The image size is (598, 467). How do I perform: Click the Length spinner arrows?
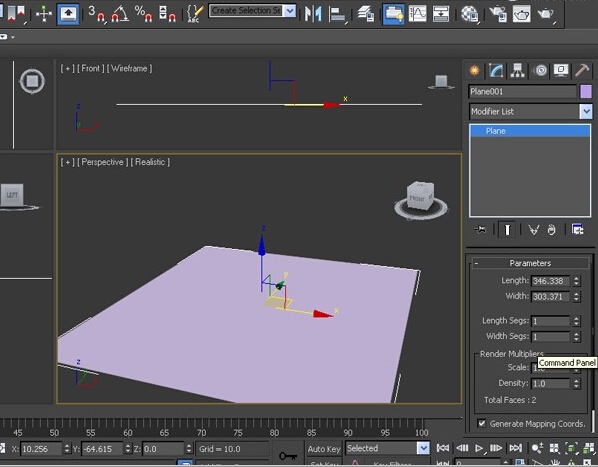click(576, 281)
